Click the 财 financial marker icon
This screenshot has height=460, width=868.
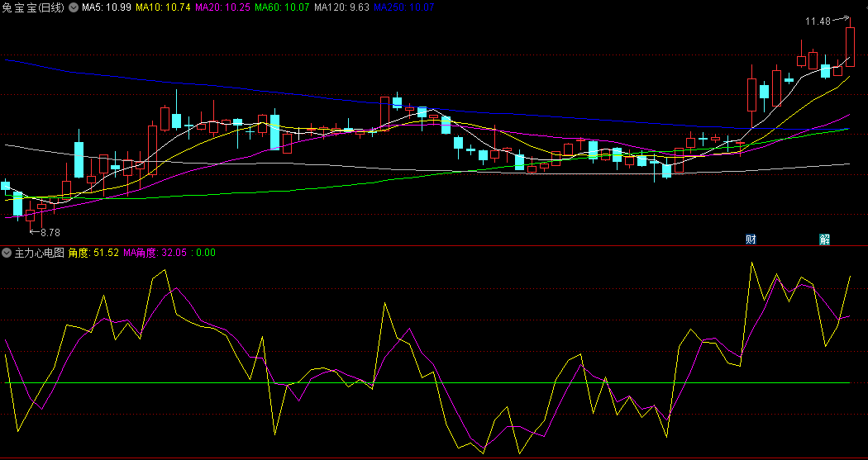[751, 239]
